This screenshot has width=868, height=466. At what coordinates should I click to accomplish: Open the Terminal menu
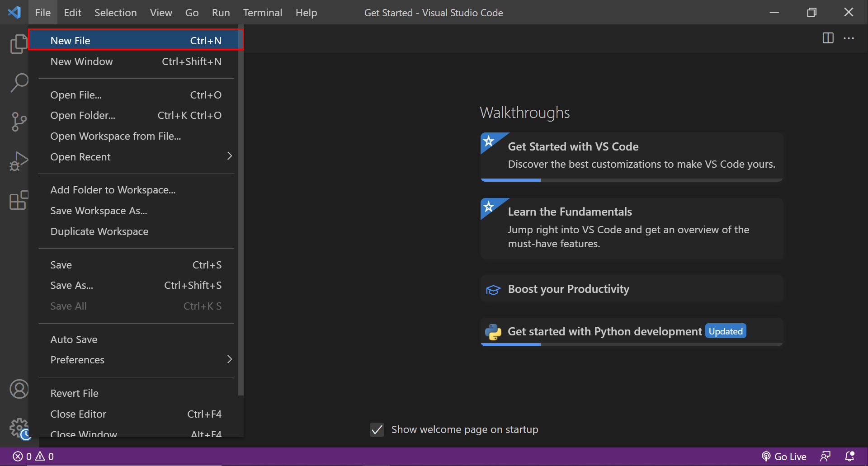coord(263,13)
